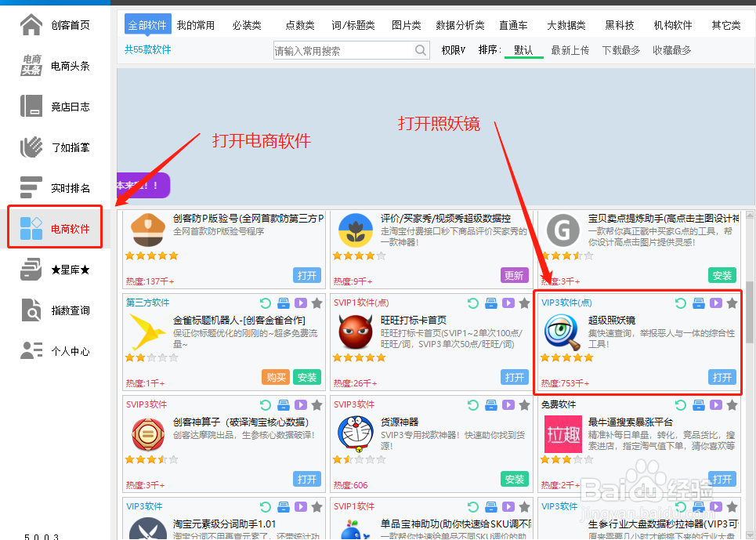This screenshot has width=756, height=540.
Task: Click 安装 on the 货源神器 card
Action: click(515, 479)
